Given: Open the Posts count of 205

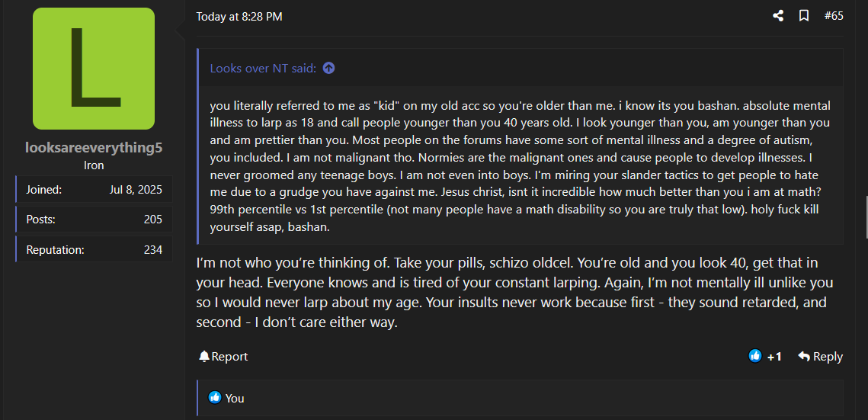Looking at the screenshot, I should [x=94, y=219].
